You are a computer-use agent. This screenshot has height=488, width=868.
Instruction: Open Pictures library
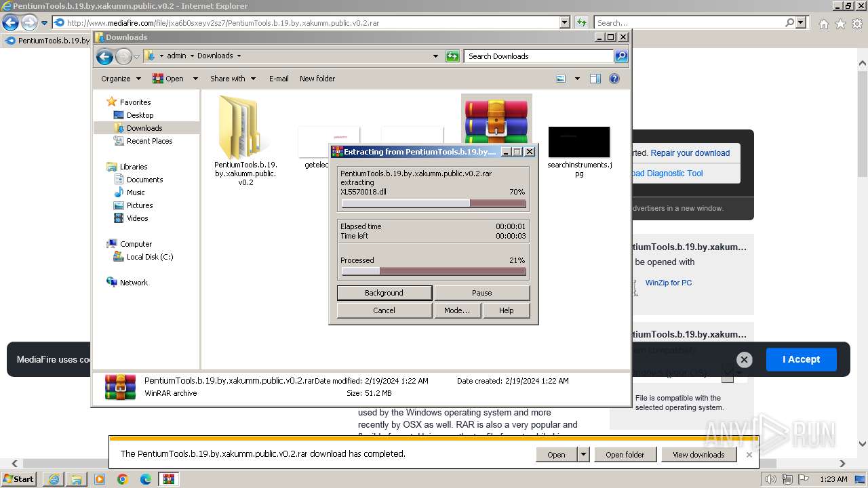(140, 205)
